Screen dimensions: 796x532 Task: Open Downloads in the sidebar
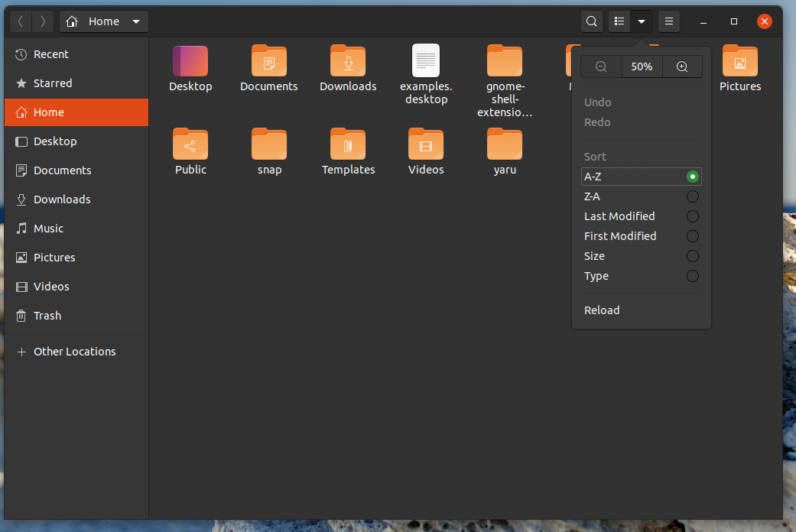pos(76,199)
